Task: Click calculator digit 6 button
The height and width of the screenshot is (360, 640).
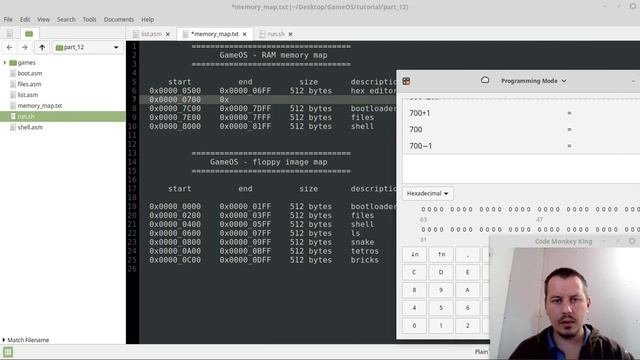Action: [468, 308]
